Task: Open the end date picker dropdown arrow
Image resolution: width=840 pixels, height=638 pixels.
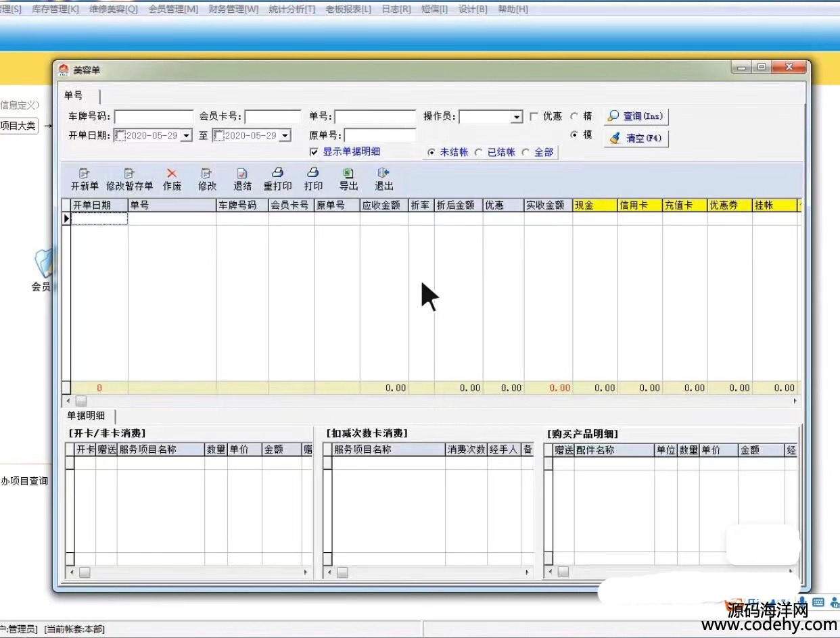Action: pos(285,136)
